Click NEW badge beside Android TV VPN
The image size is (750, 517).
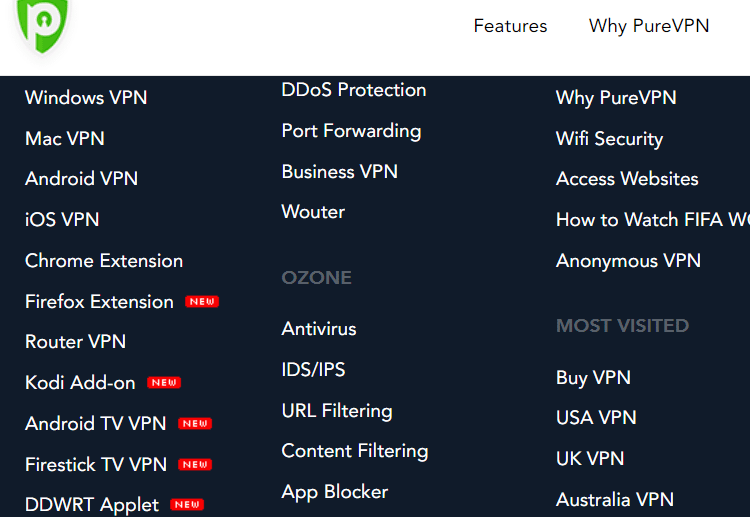coord(195,424)
